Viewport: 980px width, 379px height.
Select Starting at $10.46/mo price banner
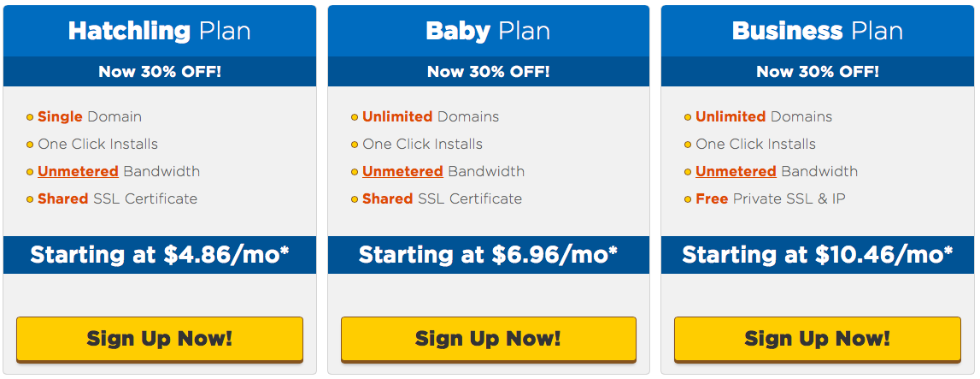click(818, 255)
